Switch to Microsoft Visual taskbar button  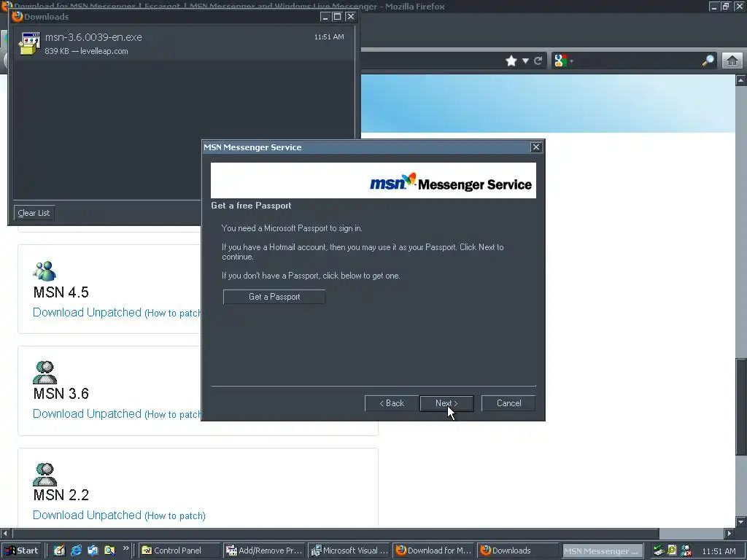tap(349, 551)
